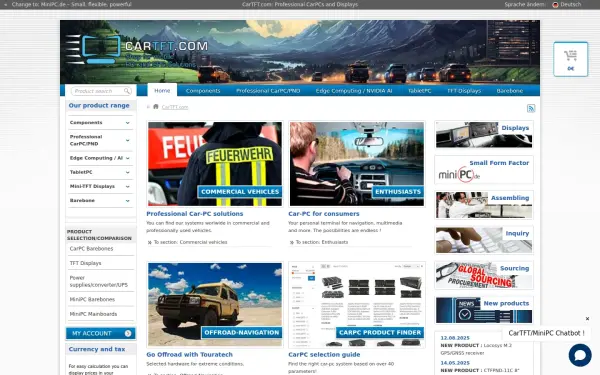This screenshot has width=600, height=375.
Task: Open the RSS feed icon
Action: coord(531,108)
